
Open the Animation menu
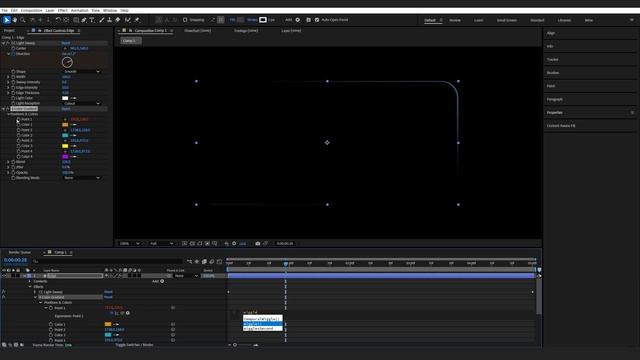(x=80, y=10)
